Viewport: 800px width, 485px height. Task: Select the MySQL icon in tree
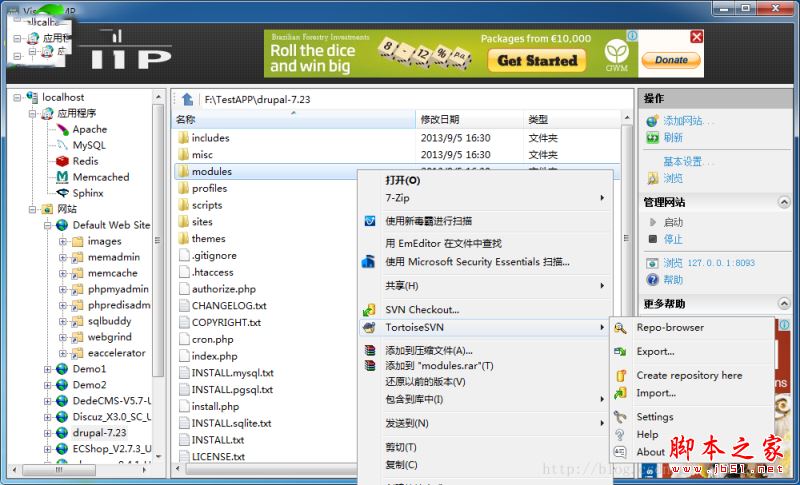coord(62,145)
